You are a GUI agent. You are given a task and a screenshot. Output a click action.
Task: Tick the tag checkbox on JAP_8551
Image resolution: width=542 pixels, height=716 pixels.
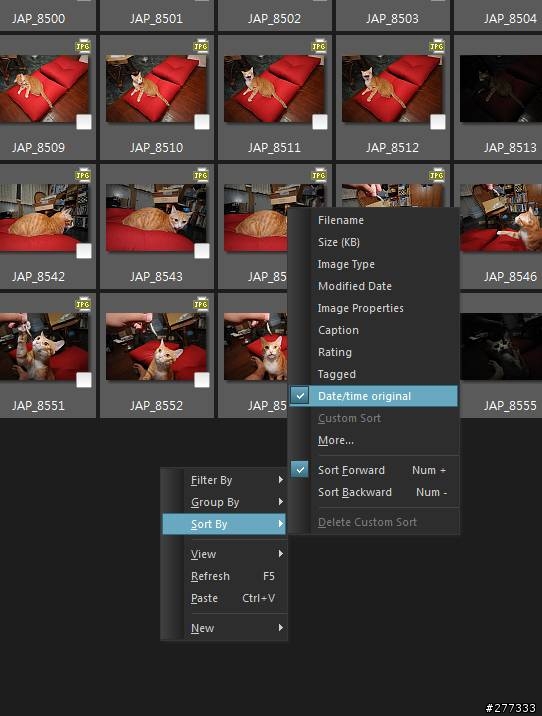pos(84,379)
